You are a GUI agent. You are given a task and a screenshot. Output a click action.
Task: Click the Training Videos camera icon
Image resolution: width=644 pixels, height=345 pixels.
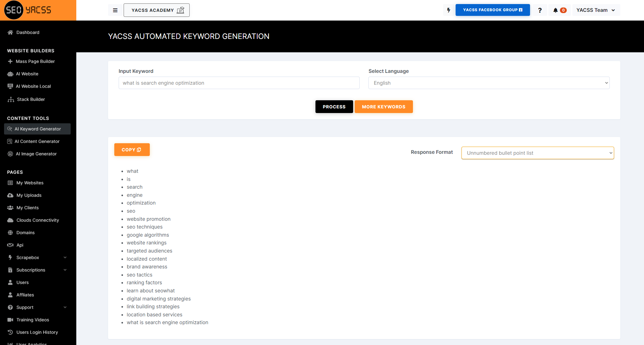pyautogui.click(x=10, y=320)
